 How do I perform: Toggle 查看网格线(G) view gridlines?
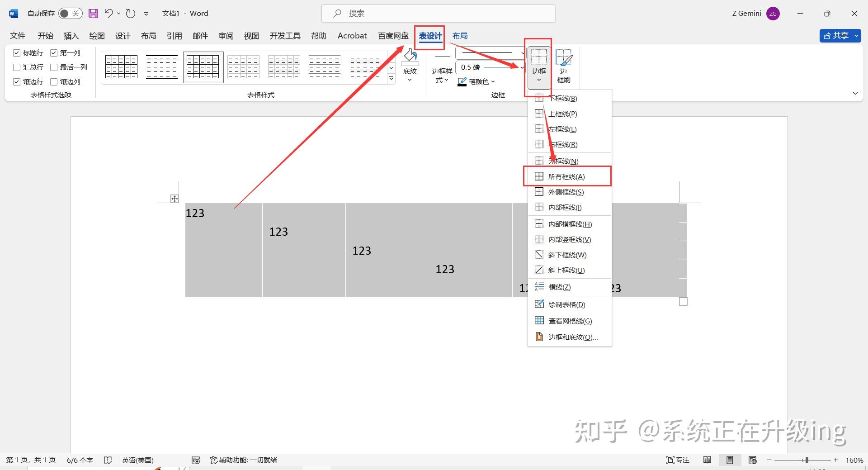point(570,321)
